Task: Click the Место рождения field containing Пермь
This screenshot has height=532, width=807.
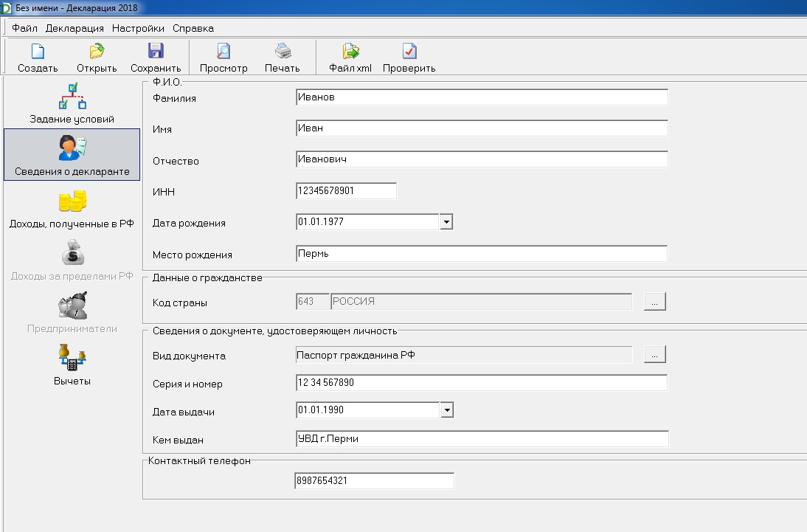Action: coord(482,254)
